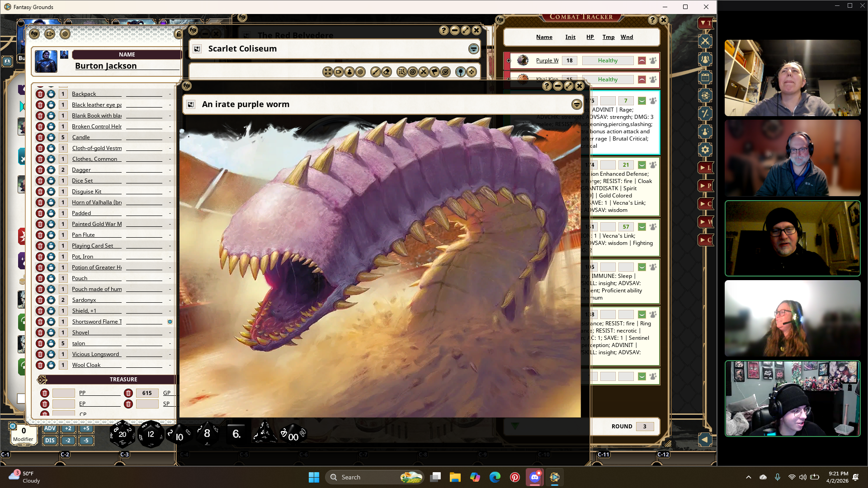Expand the top sidebar T section
This screenshot has width=868, height=488.
point(705,23)
